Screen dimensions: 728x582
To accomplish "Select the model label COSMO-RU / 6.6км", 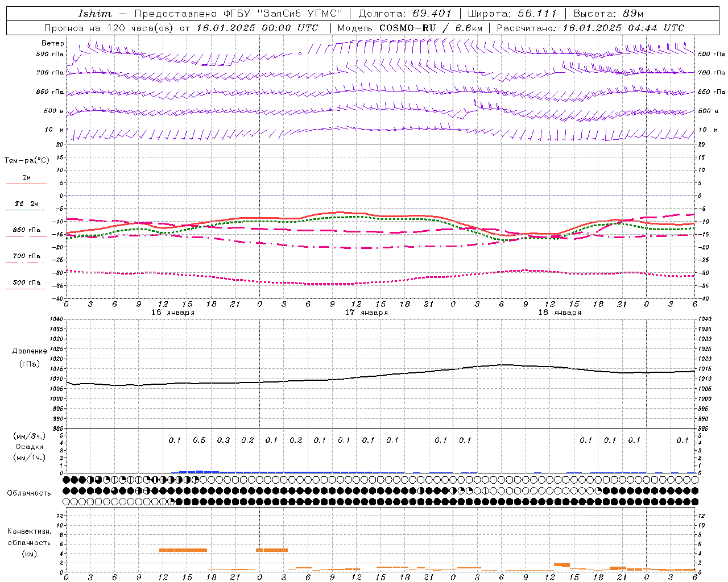I will pos(431,28).
